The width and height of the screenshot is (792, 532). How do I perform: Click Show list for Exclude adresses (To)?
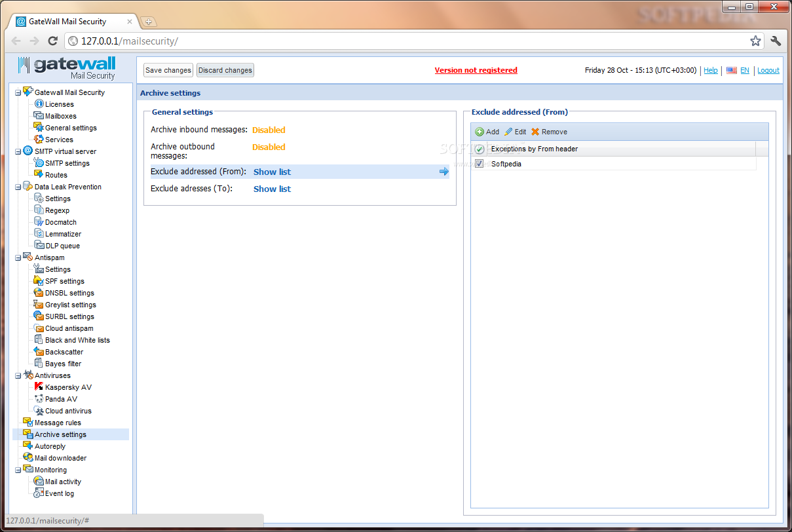click(272, 189)
